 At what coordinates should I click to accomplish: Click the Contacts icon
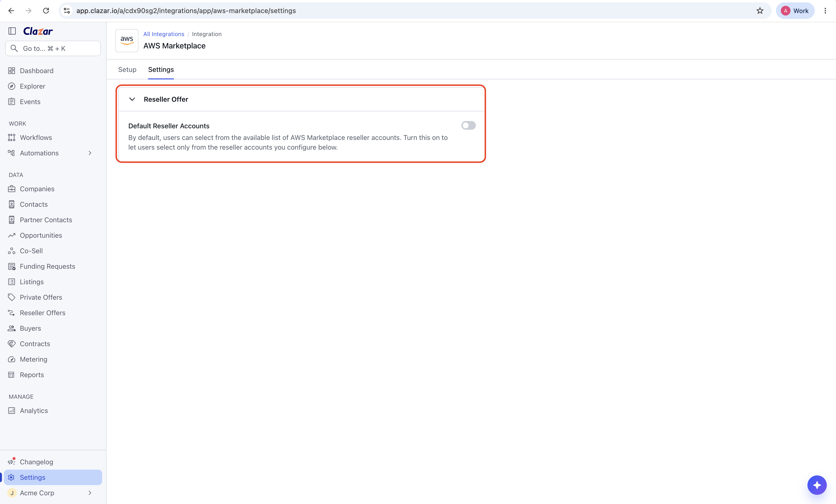tap(12, 204)
